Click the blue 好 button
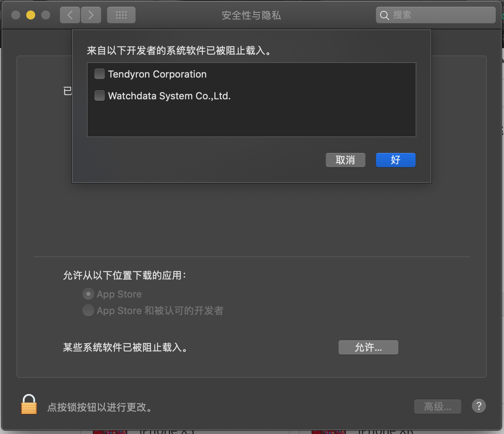504x434 pixels. [396, 160]
